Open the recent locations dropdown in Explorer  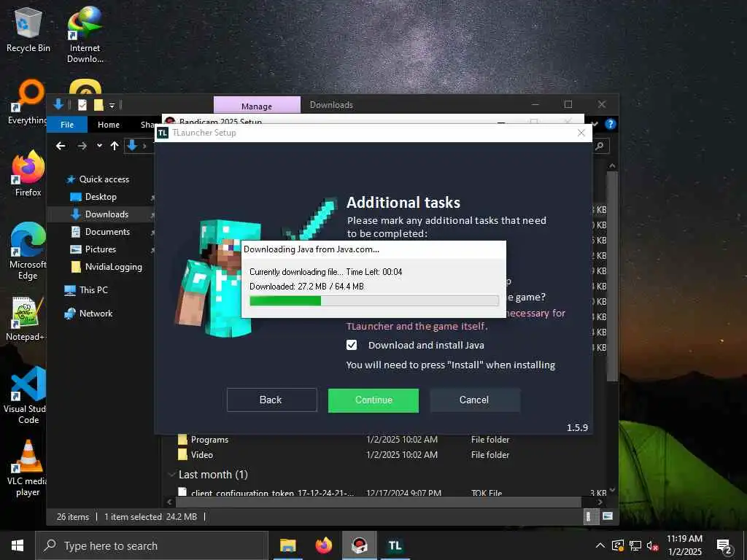click(x=99, y=146)
